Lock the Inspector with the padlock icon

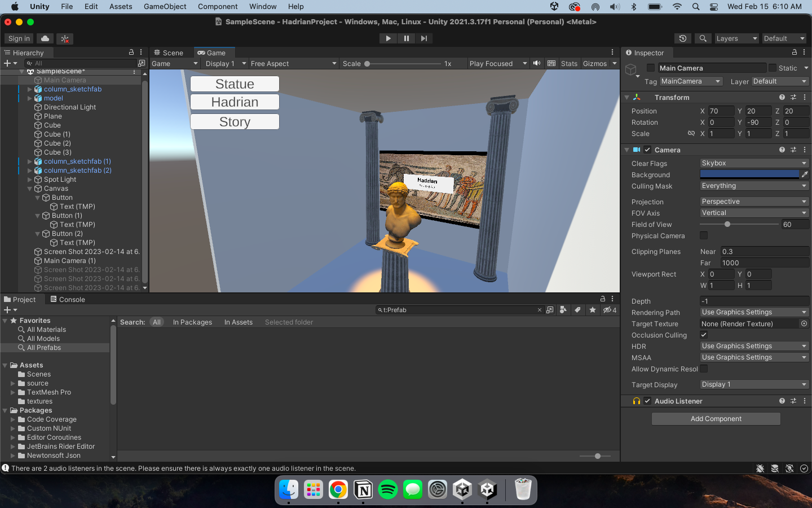795,52
